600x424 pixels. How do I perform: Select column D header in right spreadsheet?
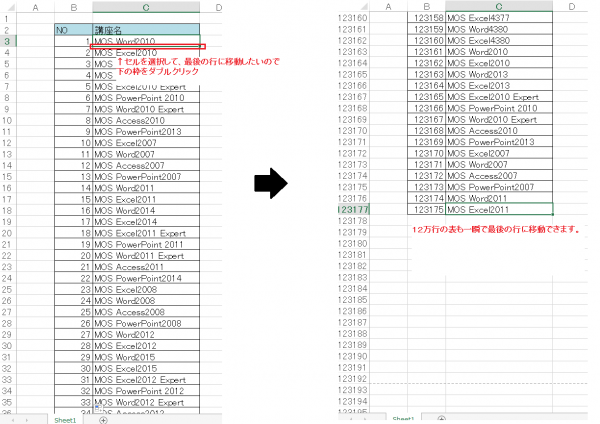[571, 7]
